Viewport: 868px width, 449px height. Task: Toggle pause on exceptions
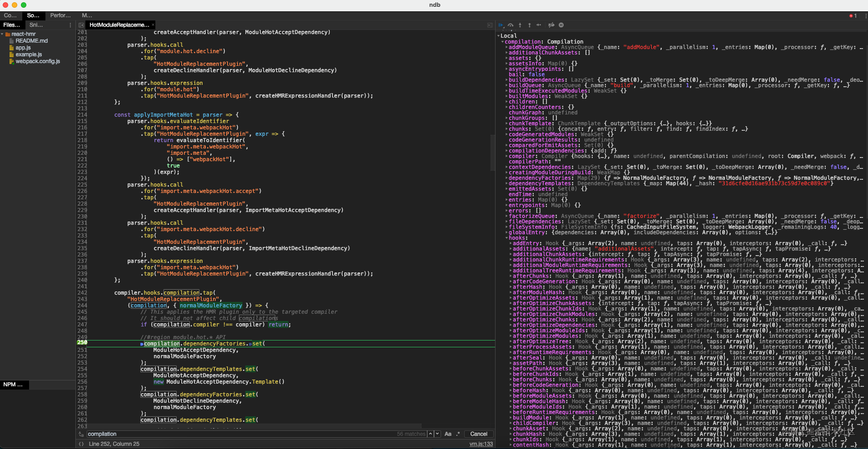coord(561,25)
